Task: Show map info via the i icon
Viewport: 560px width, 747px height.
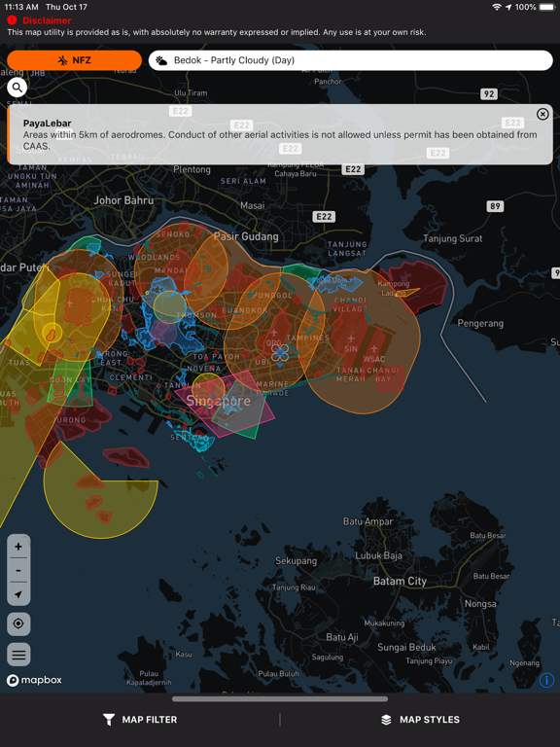Action: [x=546, y=680]
